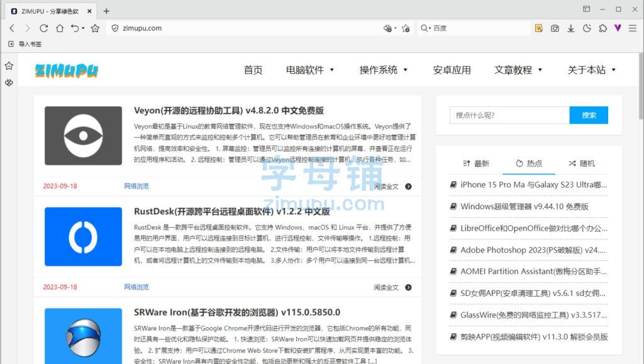Click 网络浏览 category under Veyon article

pos(136,186)
